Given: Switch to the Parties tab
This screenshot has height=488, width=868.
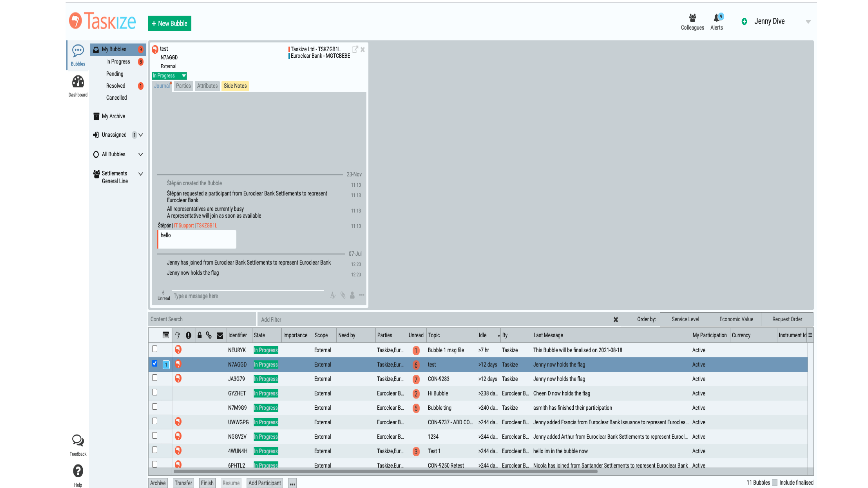Looking at the screenshot, I should point(183,86).
